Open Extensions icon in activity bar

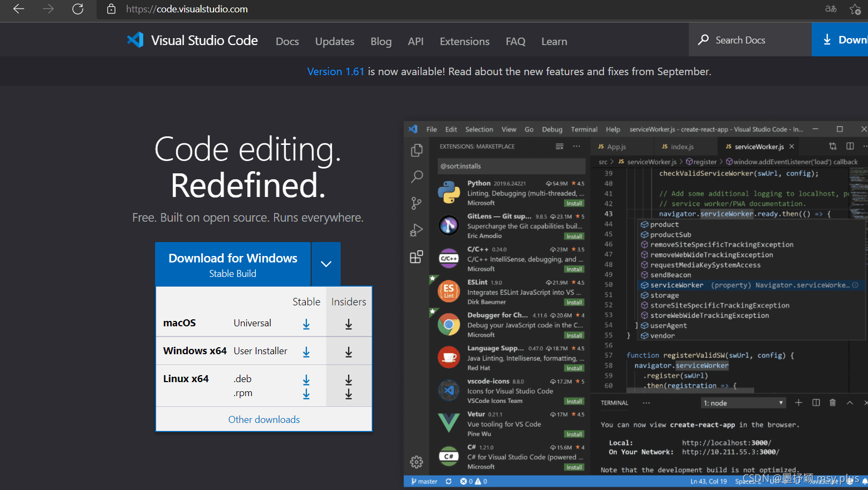coord(417,257)
